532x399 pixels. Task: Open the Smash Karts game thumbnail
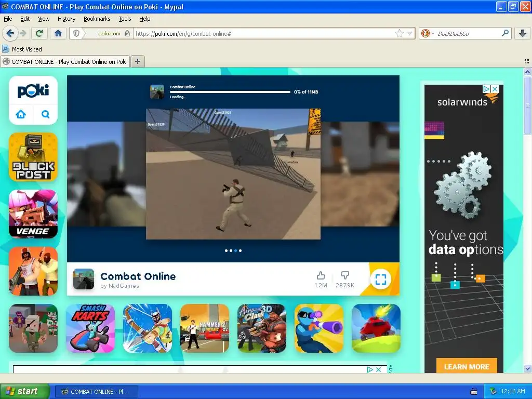click(x=90, y=328)
